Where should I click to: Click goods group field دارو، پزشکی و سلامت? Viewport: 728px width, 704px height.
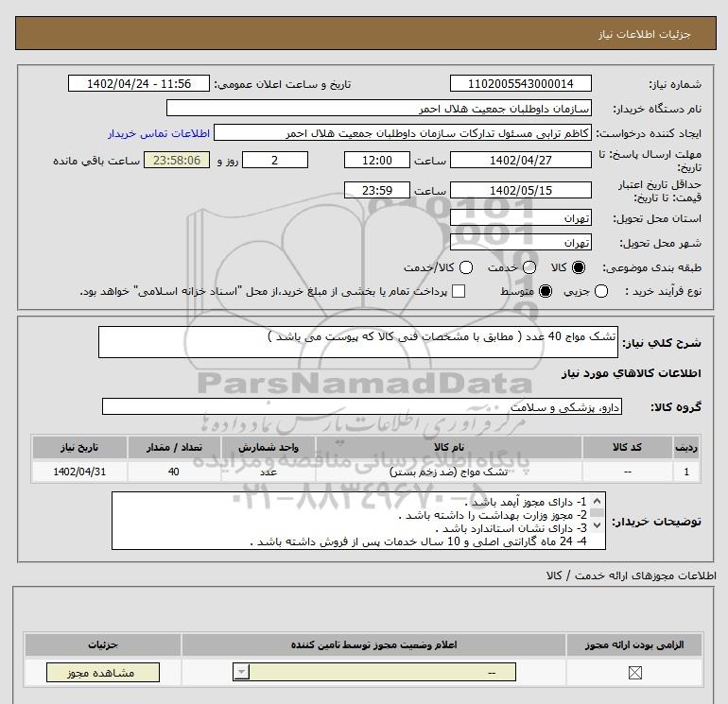362,406
